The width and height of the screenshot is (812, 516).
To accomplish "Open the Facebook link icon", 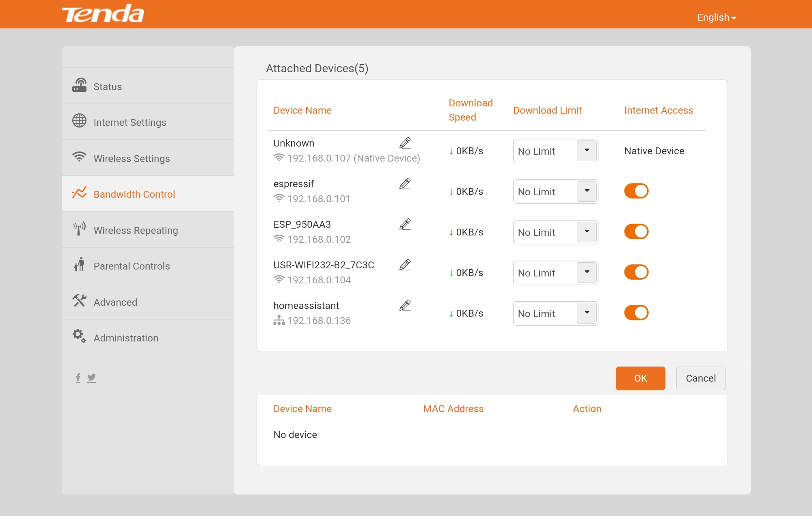I will click(x=78, y=378).
